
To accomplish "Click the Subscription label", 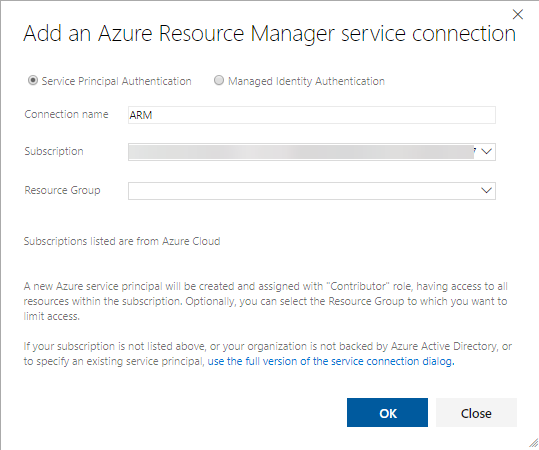I will pyautogui.click(x=54, y=151).
